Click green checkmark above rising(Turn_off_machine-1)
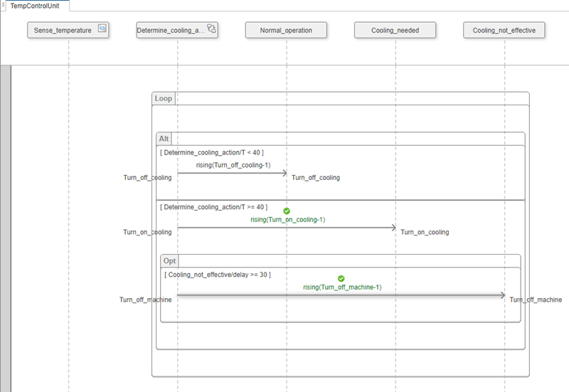The width and height of the screenshot is (569, 392). coord(341,278)
